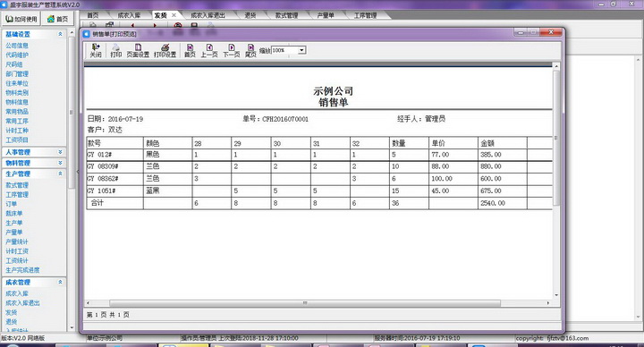
Task: Click the 如何使用 help book button
Action: pos(21,19)
